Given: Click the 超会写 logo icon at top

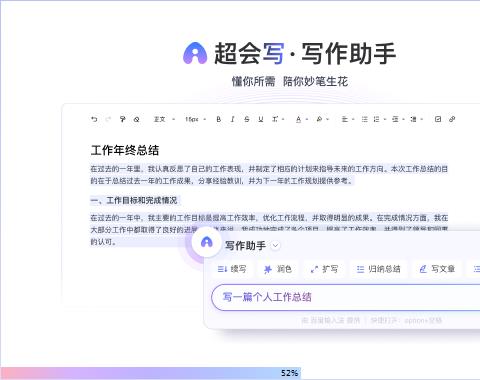Looking at the screenshot, I should (x=195, y=53).
